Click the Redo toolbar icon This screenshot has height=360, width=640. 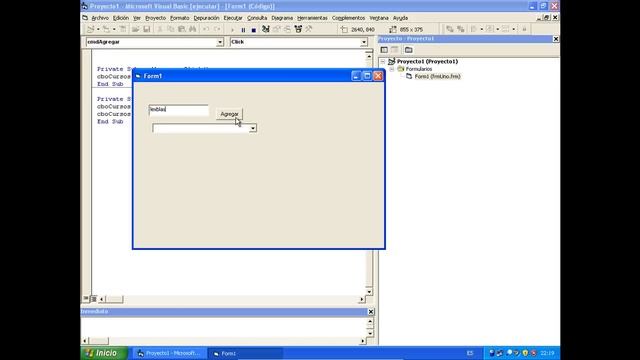tap(217, 29)
